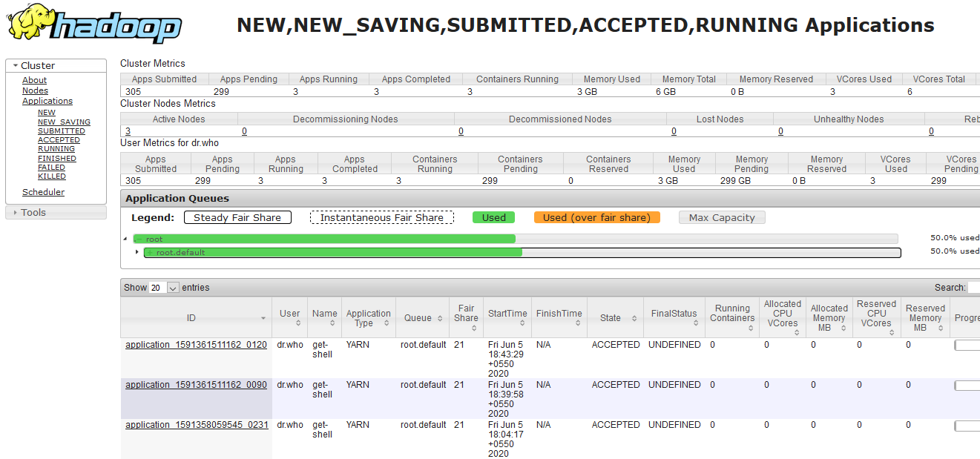Filter applications by FAILED state
Viewport: 980px width, 459px height.
click(51, 168)
